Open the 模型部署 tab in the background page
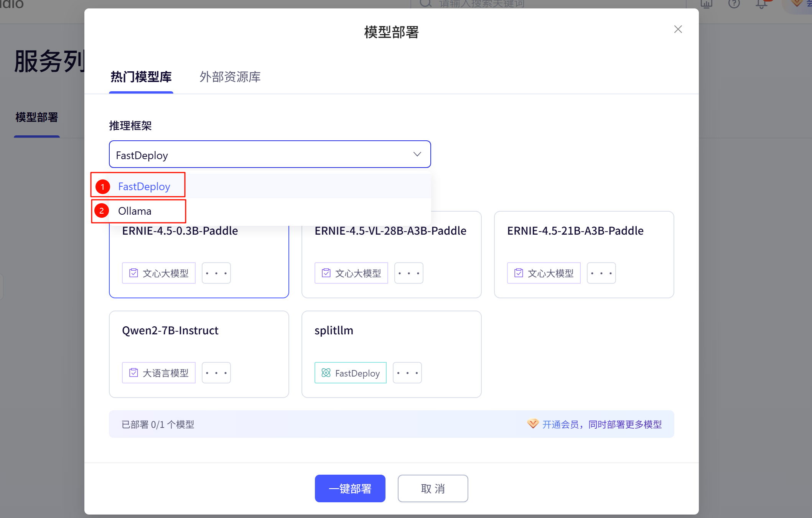 click(37, 117)
